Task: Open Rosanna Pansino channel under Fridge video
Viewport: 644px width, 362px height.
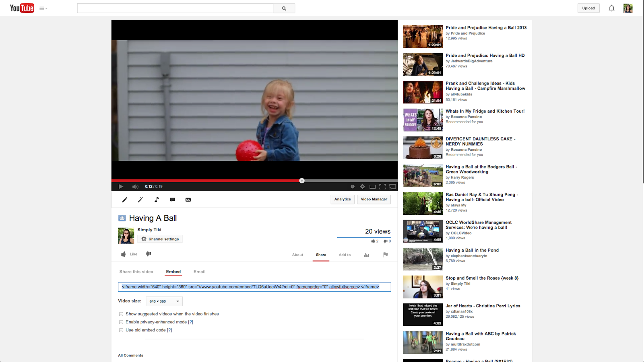Action: pyautogui.click(x=466, y=117)
